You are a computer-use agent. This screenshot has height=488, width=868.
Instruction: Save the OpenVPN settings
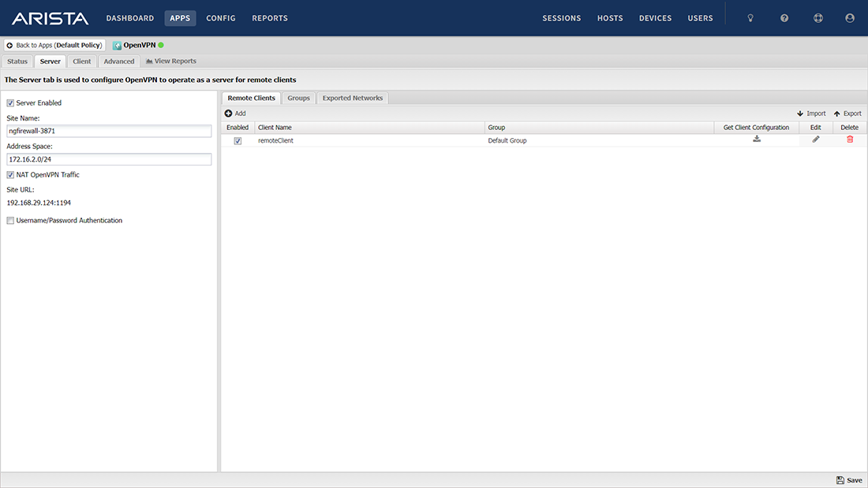(x=849, y=480)
